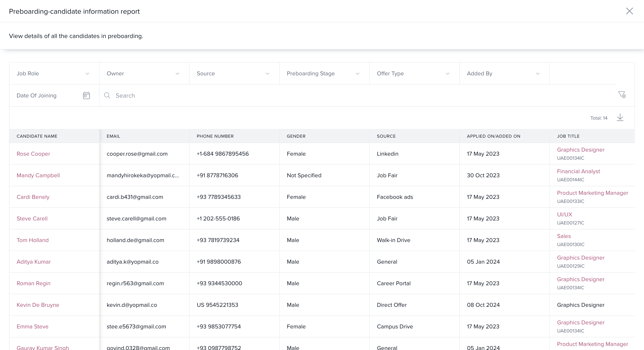
Task: Expand the Offer Type dropdown
Action: (414, 74)
